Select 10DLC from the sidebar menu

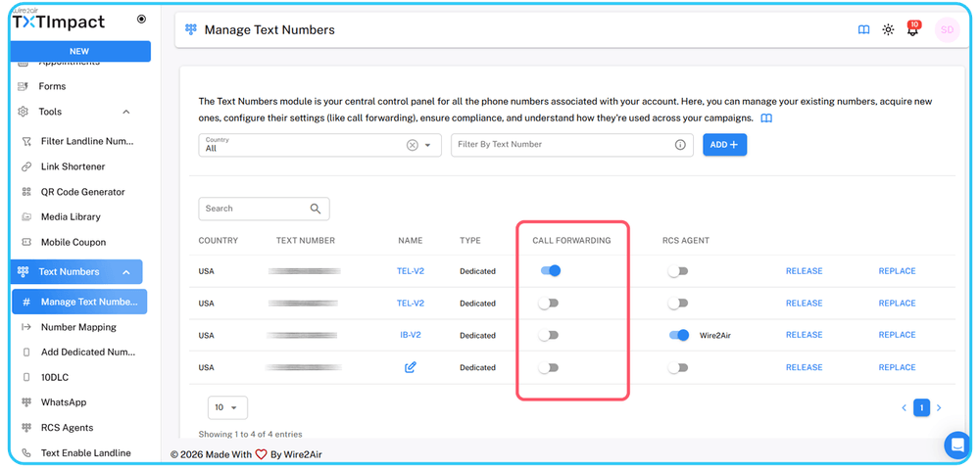tap(55, 377)
